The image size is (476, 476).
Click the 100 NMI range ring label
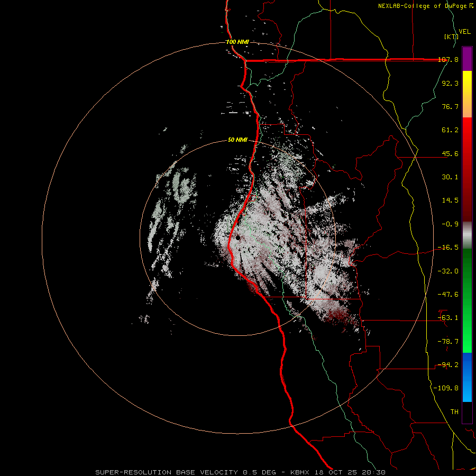pyautogui.click(x=237, y=42)
